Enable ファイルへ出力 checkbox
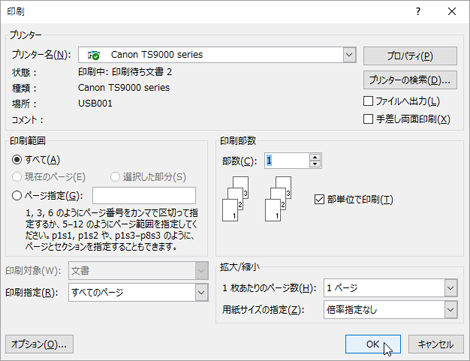Screen dimensions: 470x361 (x=368, y=101)
